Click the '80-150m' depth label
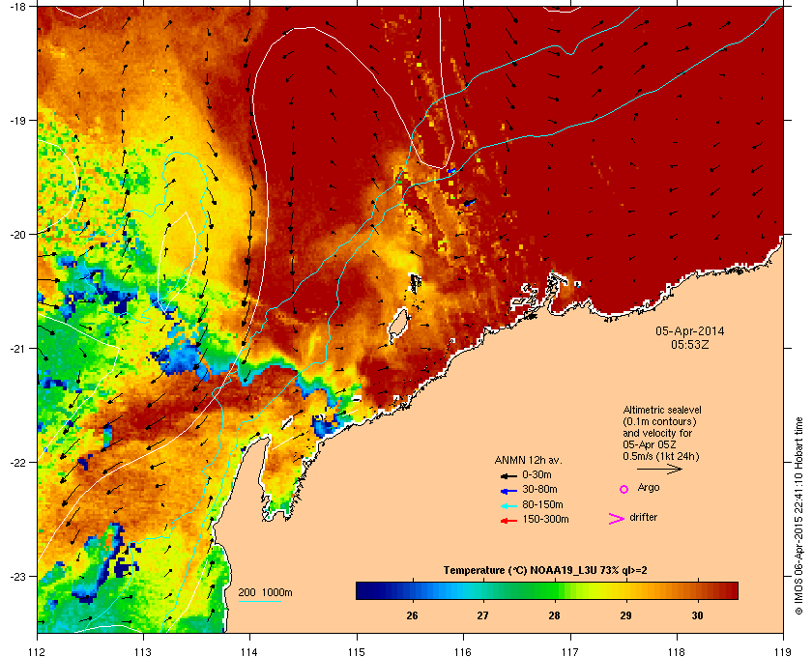Image resolution: width=812 pixels, height=657 pixels. click(542, 504)
